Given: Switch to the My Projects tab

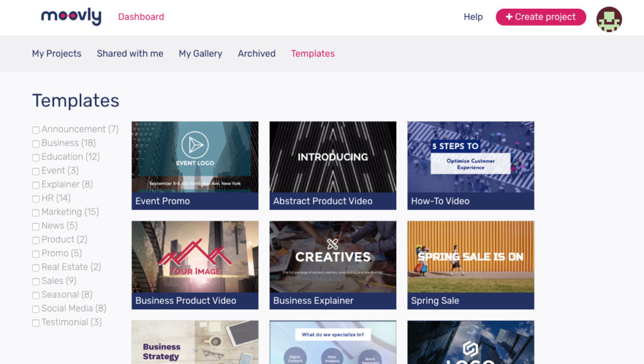Looking at the screenshot, I should (x=57, y=53).
